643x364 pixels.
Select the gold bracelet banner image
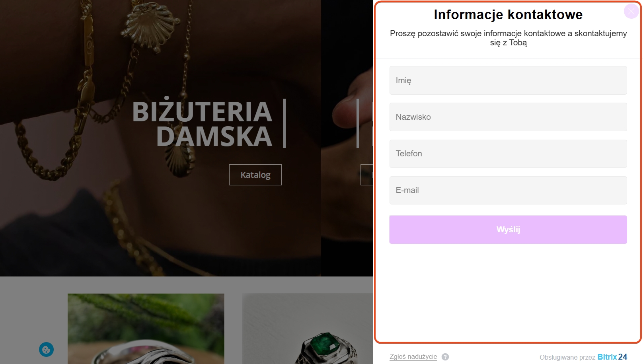point(160,138)
